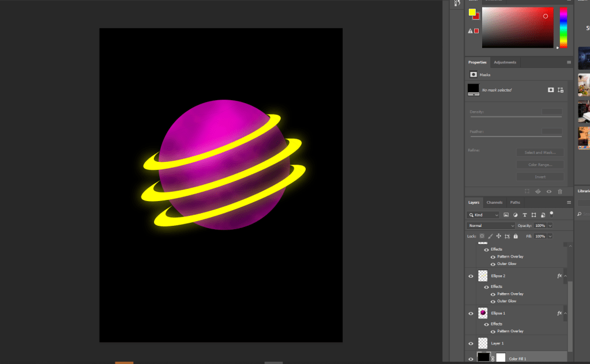The height and width of the screenshot is (364, 590).
Task: Collapse the effects list of Ellipse 1
Action: click(x=565, y=313)
